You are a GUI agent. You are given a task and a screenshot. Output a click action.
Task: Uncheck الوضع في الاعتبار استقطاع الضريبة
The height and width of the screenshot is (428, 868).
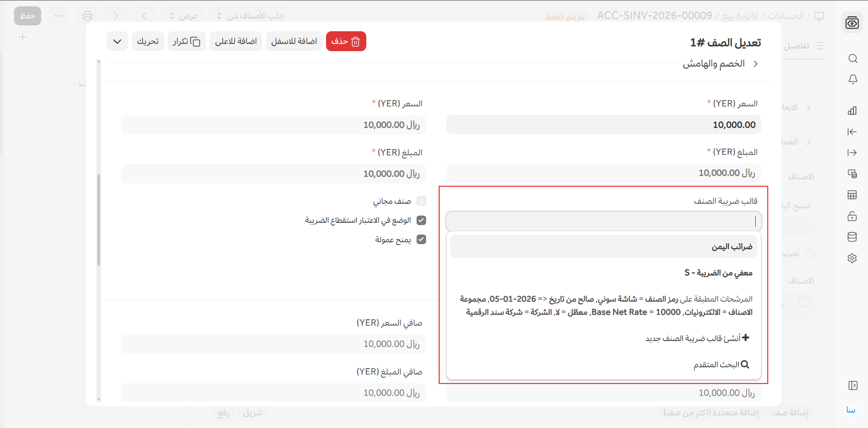pyautogui.click(x=421, y=220)
